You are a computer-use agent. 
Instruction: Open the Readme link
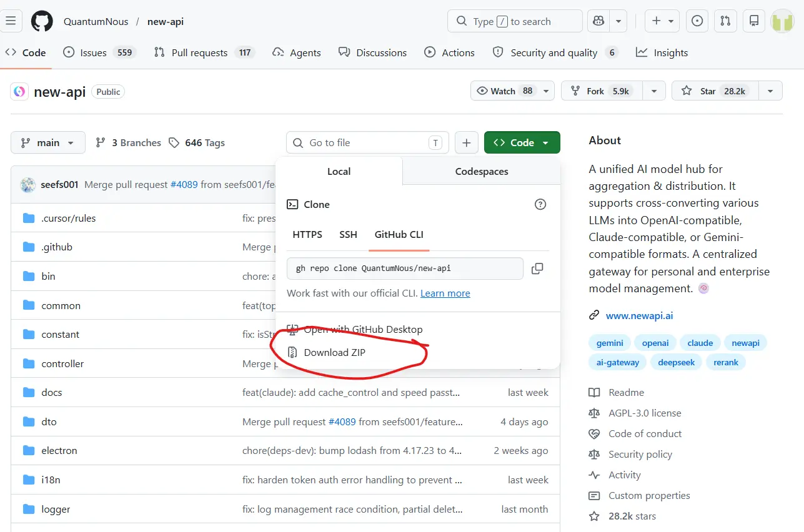626,392
